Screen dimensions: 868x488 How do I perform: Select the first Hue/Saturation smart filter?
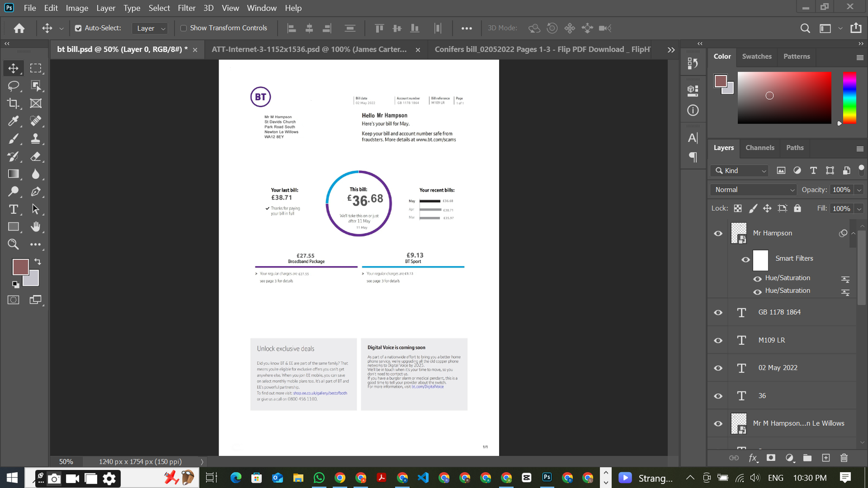[x=787, y=278]
